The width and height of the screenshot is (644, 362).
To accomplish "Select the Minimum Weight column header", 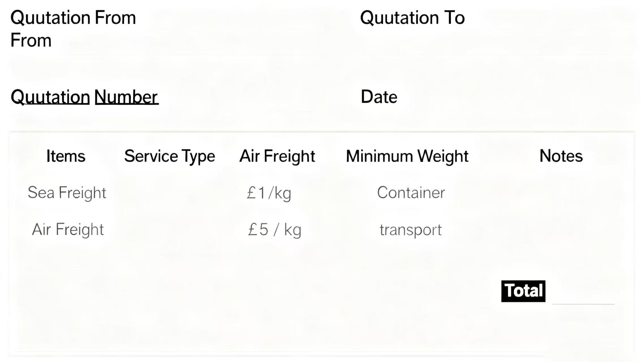I will click(407, 156).
